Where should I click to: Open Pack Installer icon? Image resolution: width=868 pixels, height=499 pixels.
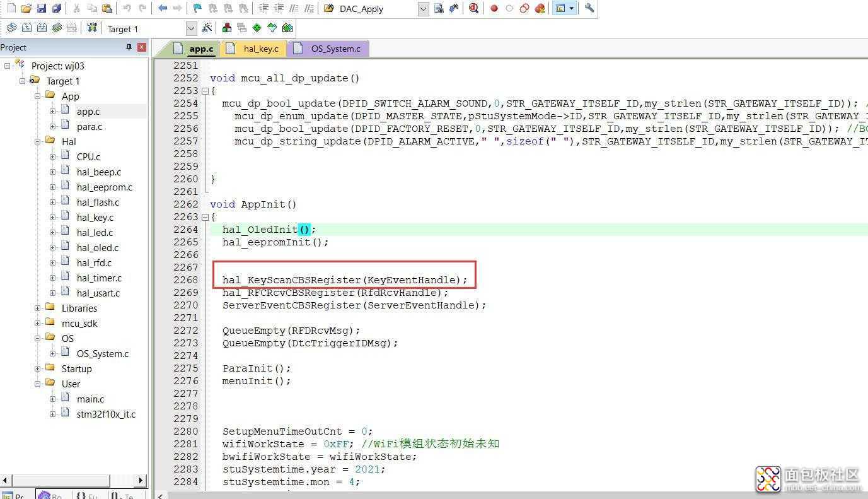[287, 28]
